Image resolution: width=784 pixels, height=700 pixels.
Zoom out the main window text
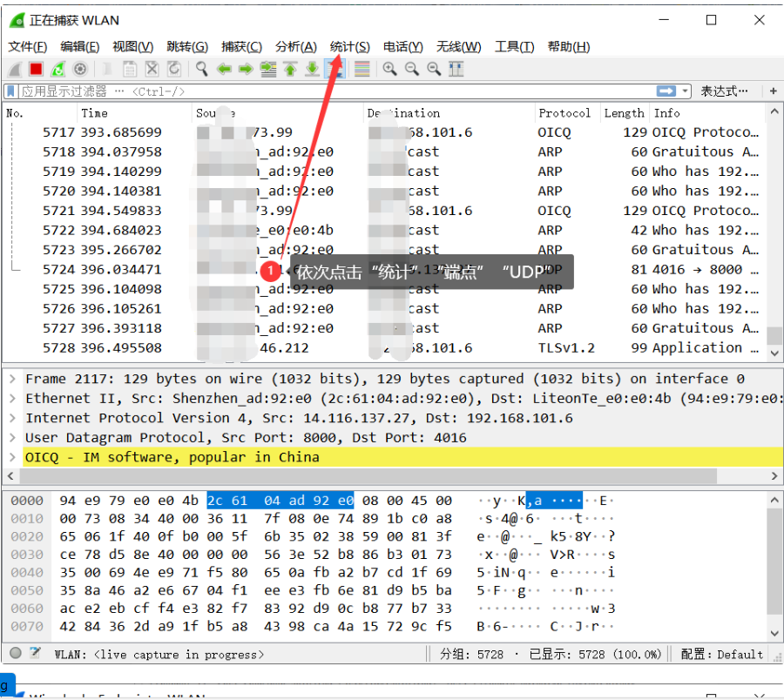click(412, 69)
